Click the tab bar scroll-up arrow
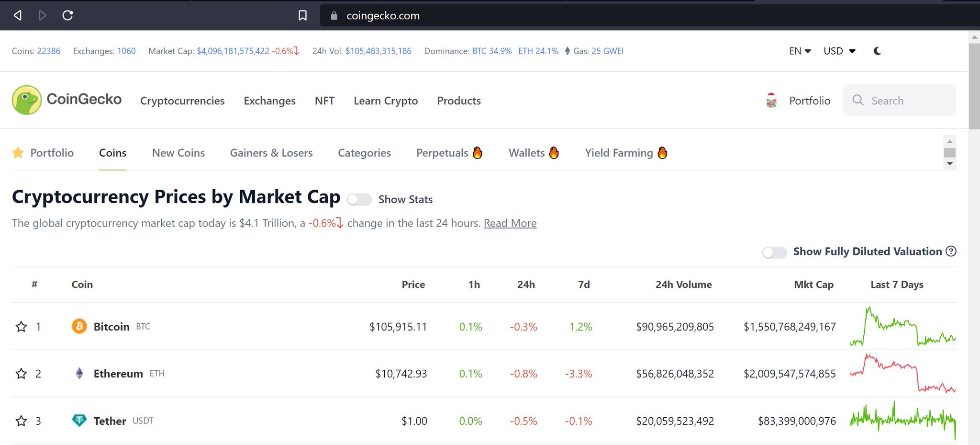The width and height of the screenshot is (980, 445). (x=950, y=142)
